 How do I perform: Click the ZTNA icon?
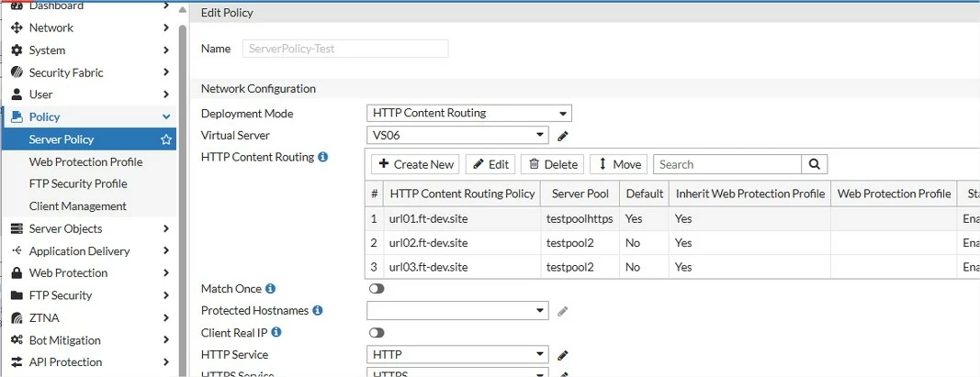pyautogui.click(x=17, y=318)
